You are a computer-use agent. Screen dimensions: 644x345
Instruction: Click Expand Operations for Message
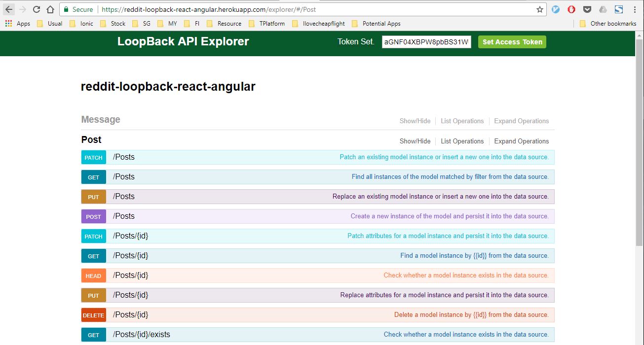click(522, 121)
